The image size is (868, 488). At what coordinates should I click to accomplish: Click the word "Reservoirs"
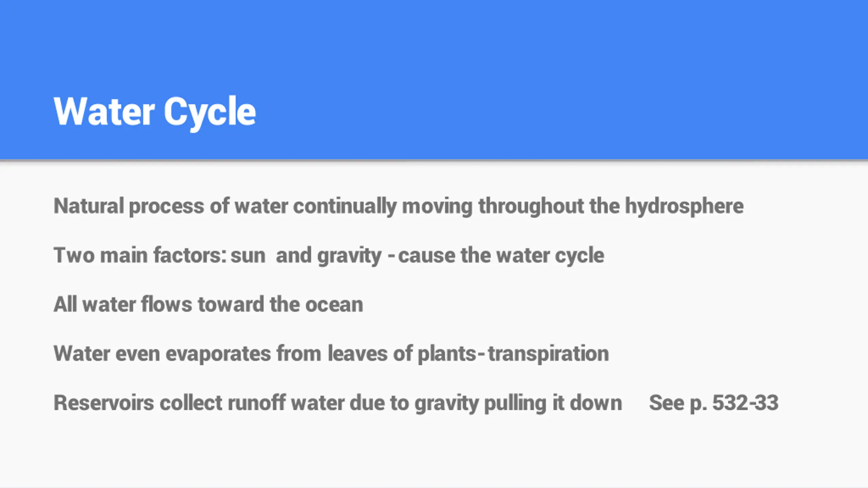pyautogui.click(x=103, y=403)
